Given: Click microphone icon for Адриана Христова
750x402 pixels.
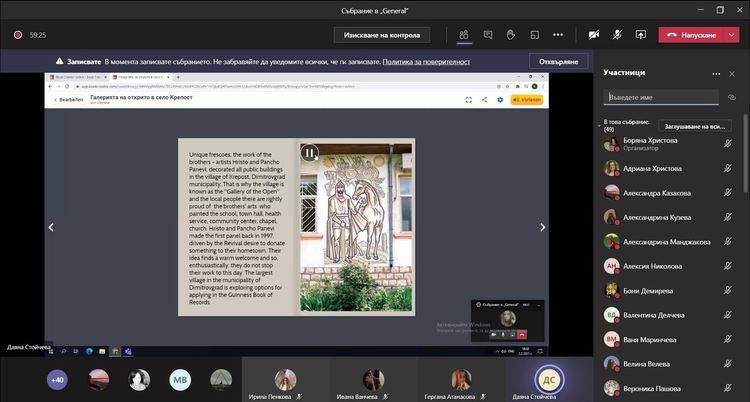Looking at the screenshot, I should [728, 168].
